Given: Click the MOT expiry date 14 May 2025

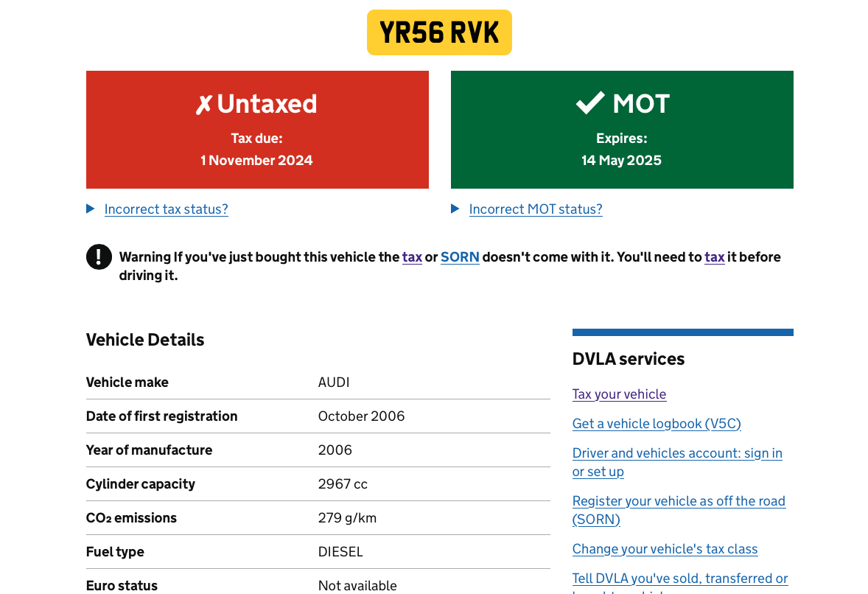Looking at the screenshot, I should coord(621,161).
